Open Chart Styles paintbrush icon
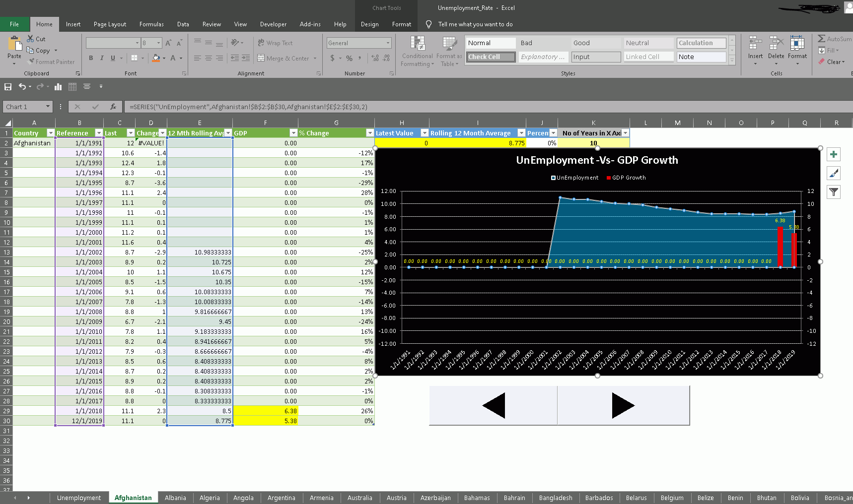This screenshot has height=504, width=853. coord(833,173)
